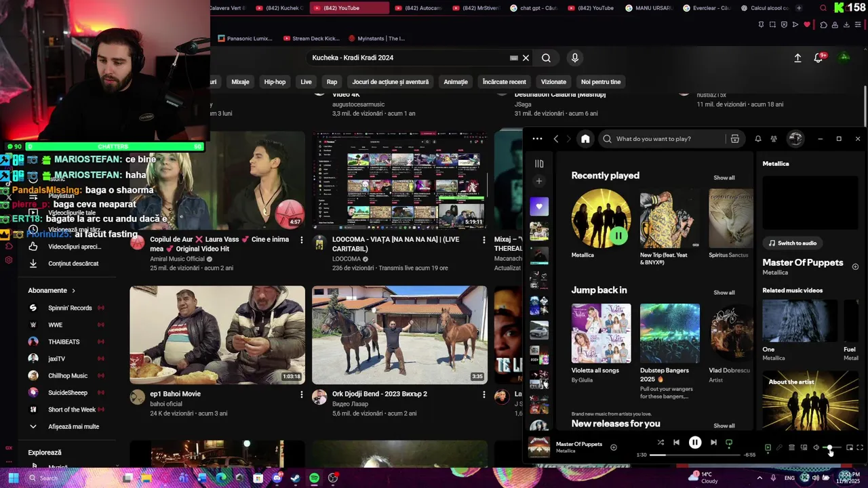868x488 pixels.
Task: Open options for ep1 Bahoi Movie
Action: pyautogui.click(x=302, y=394)
